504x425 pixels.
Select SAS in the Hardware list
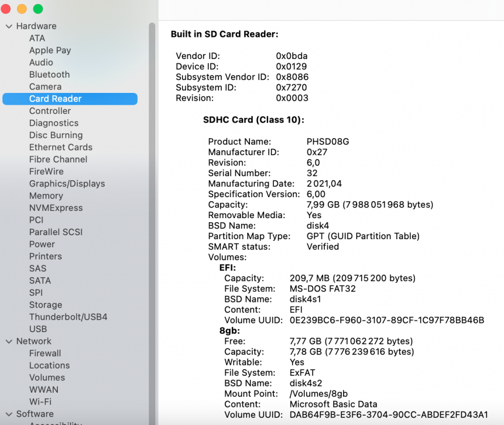coord(37,269)
